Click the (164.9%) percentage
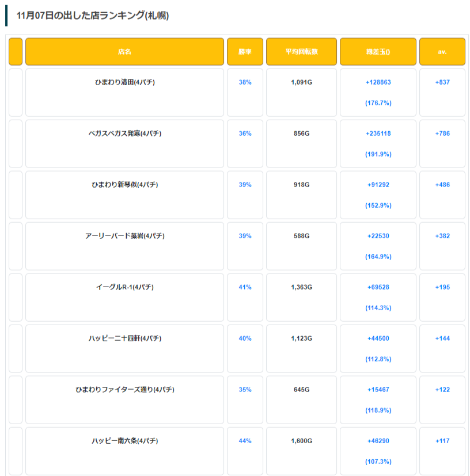470x476 pixels. [x=378, y=257]
